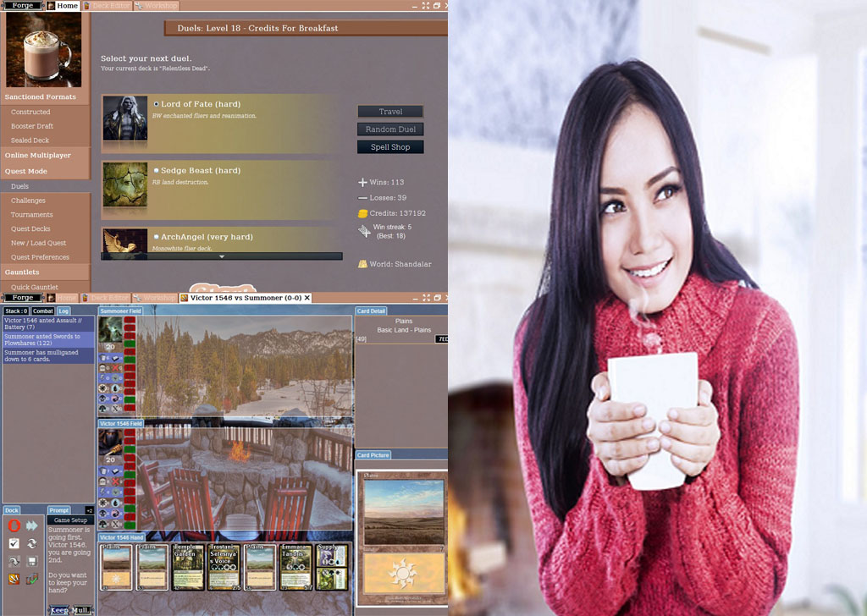Expand duel list with down arrow bar

(222, 256)
